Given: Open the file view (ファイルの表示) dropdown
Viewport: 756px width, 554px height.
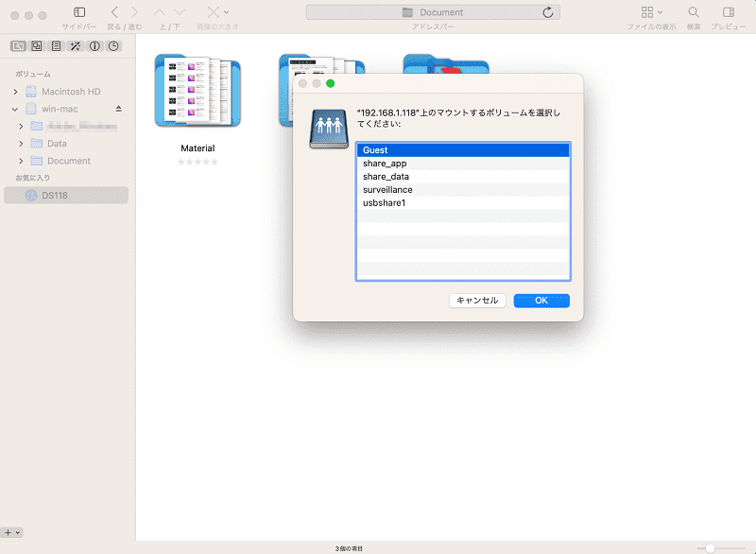Looking at the screenshot, I should 651,12.
